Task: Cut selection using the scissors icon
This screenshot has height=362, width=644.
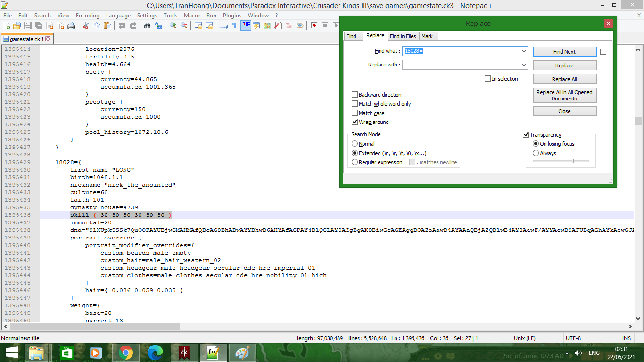Action: tap(86, 25)
